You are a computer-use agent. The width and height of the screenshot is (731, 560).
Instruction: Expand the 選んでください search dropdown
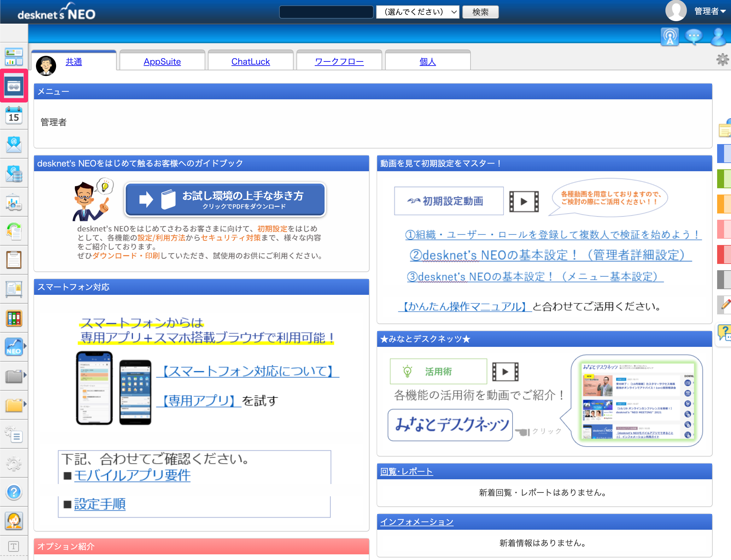point(417,12)
